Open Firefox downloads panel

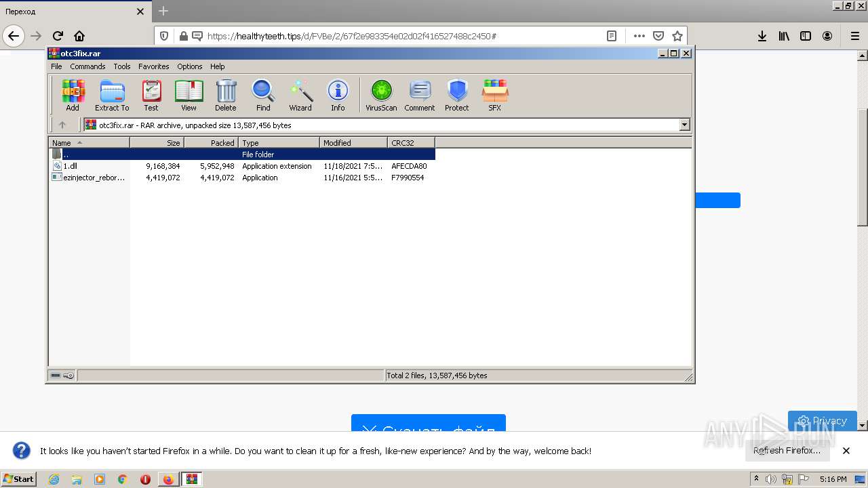pos(762,36)
